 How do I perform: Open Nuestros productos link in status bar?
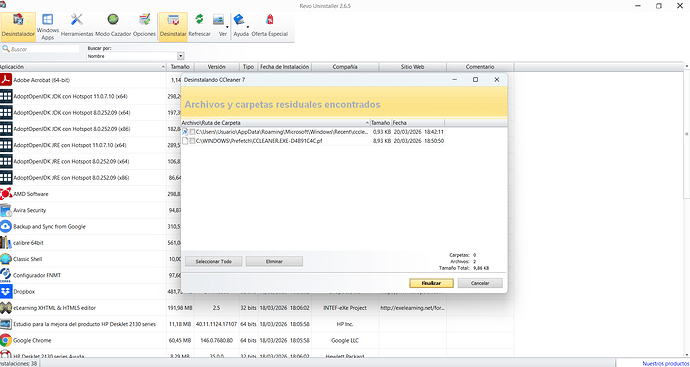click(x=666, y=363)
